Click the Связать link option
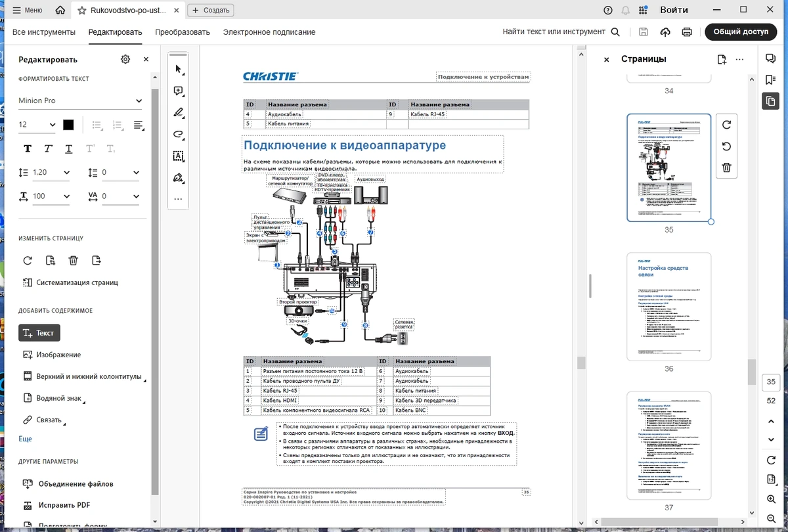This screenshot has width=788, height=532. coord(45,420)
